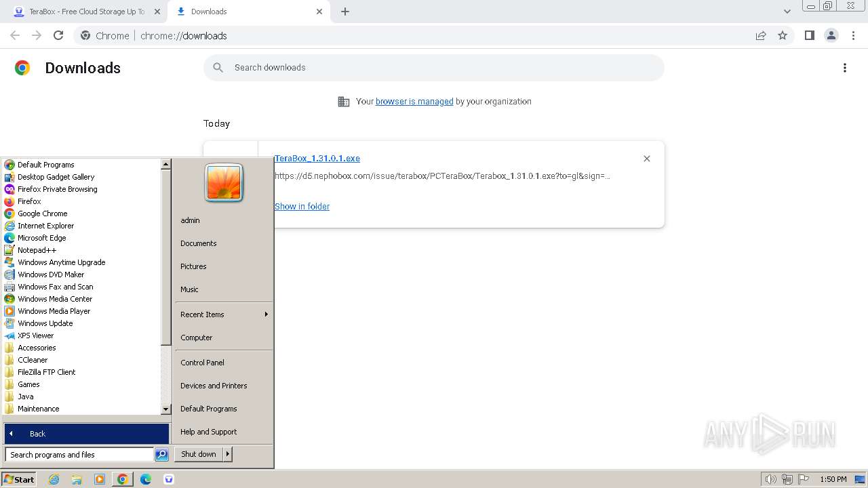Click the Start button
The height and width of the screenshot is (488, 868).
[19, 479]
